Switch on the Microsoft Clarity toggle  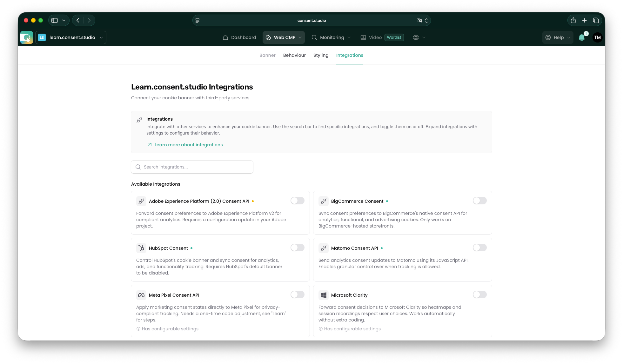tap(480, 295)
